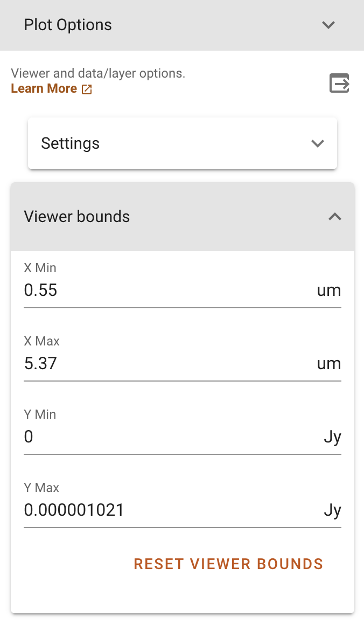Click the Plot Options header title
Viewport: 364px width, 623px height.
coord(68,25)
